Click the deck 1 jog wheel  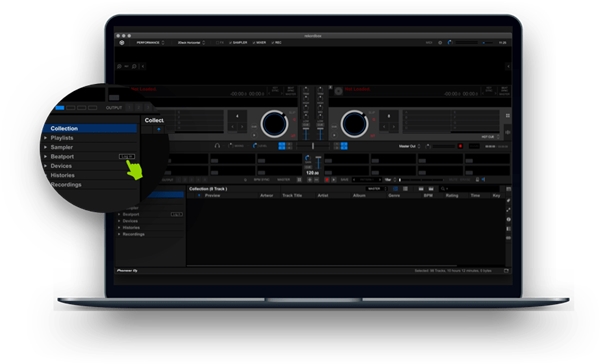[x=274, y=124]
